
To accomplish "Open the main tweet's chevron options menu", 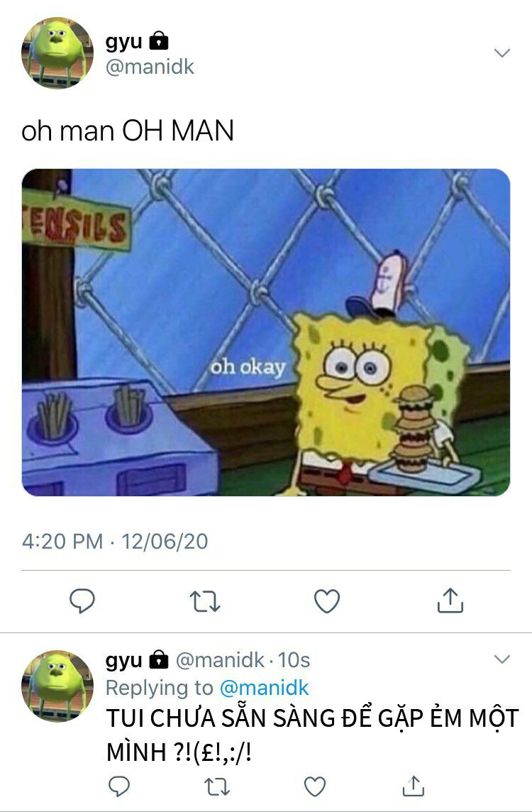I will 502,53.
